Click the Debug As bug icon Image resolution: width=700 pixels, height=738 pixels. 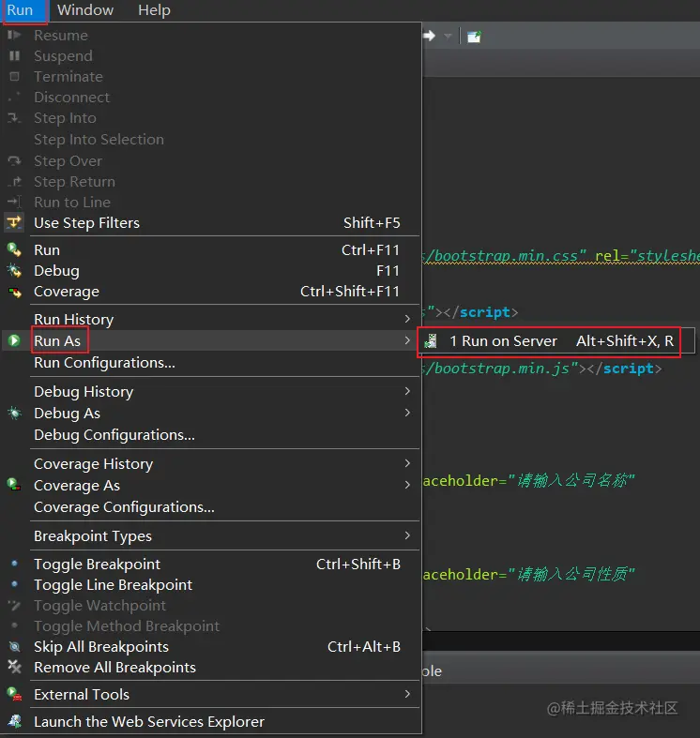(15, 414)
